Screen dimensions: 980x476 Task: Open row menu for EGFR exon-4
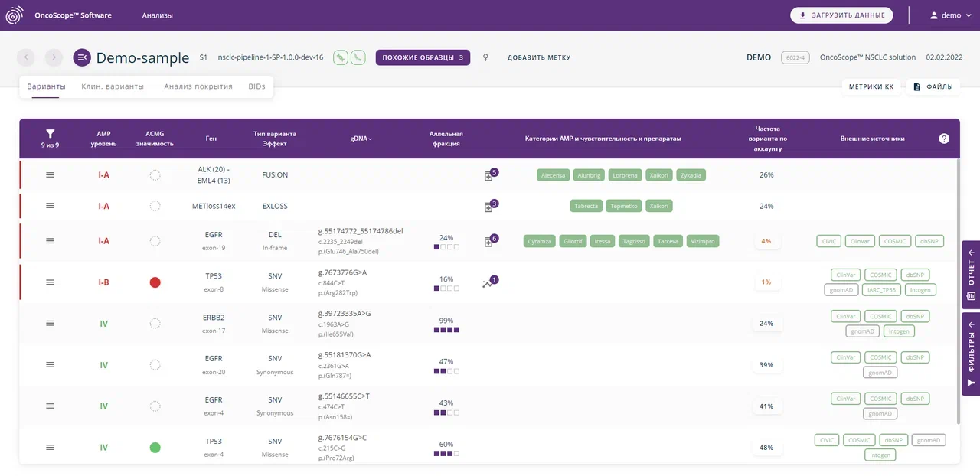coord(50,406)
